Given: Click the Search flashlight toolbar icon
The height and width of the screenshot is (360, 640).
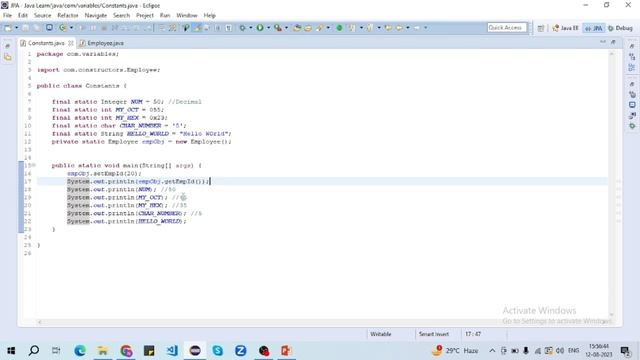Looking at the screenshot, I should [320, 28].
